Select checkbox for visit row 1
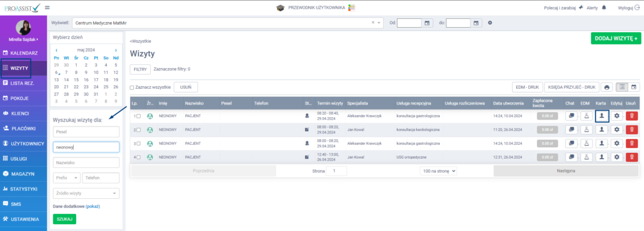644x231 pixels. click(x=138, y=116)
